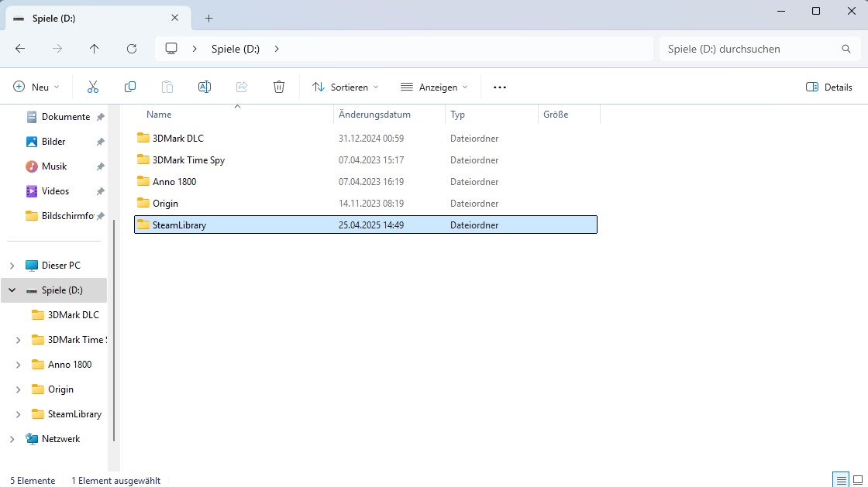Toggle sort direction via Name column header
Screen dimensions: 868x487
click(159, 114)
